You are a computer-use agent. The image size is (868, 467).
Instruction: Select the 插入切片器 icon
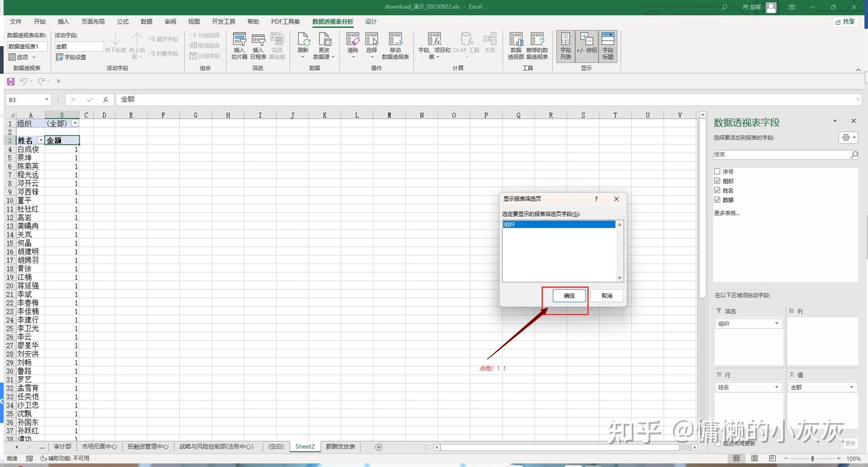coord(239,45)
